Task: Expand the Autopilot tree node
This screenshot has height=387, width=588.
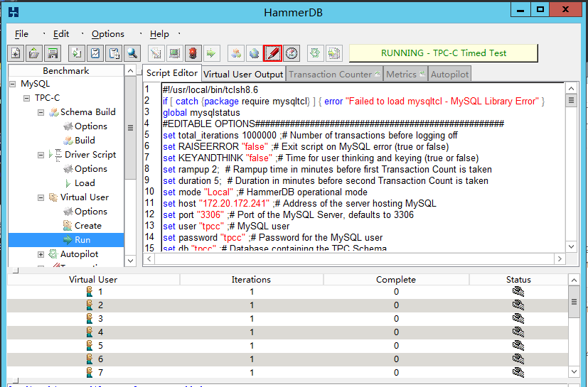Action: (41, 254)
